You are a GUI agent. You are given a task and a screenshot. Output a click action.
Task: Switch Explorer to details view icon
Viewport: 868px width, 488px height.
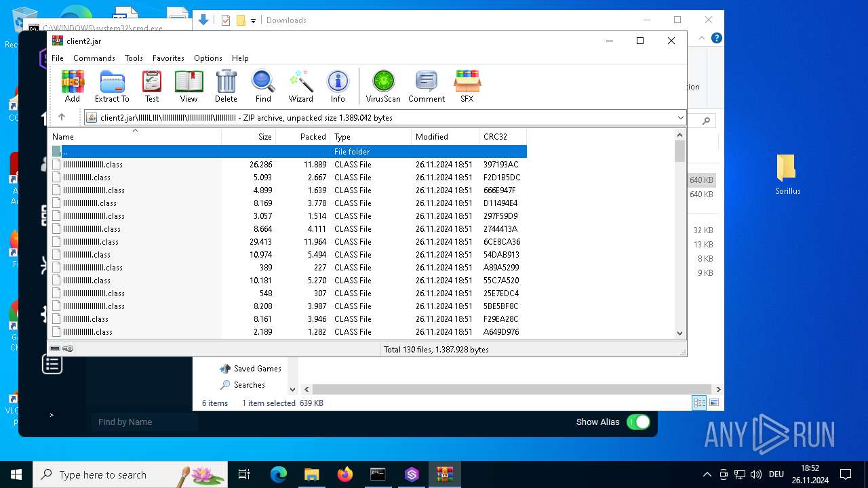(x=699, y=403)
